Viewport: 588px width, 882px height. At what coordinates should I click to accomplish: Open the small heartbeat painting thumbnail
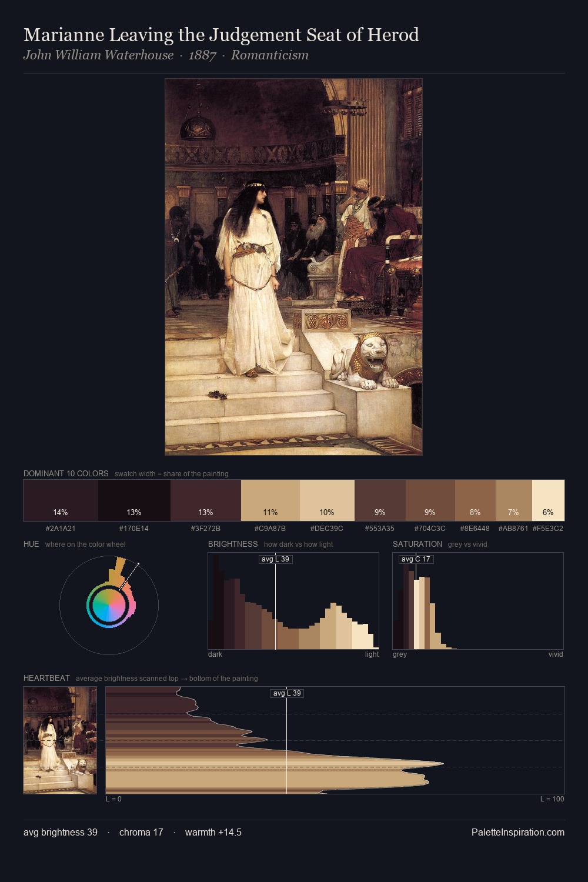click(60, 740)
